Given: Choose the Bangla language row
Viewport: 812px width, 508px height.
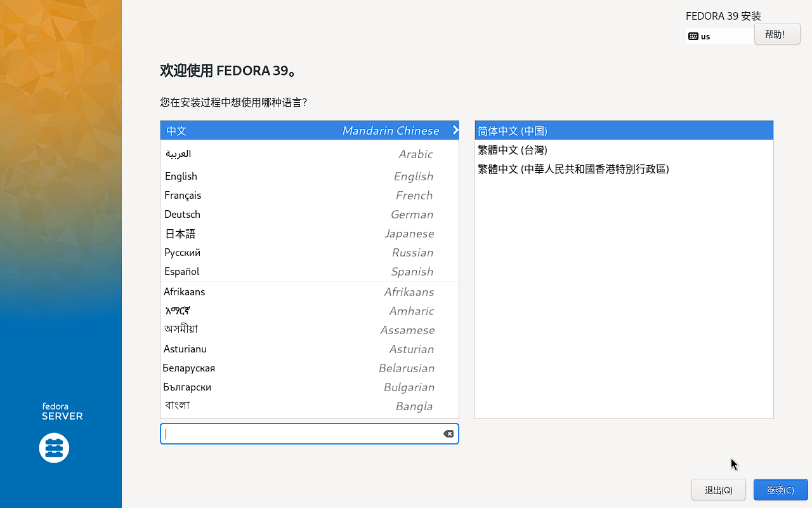Looking at the screenshot, I should click(x=310, y=406).
